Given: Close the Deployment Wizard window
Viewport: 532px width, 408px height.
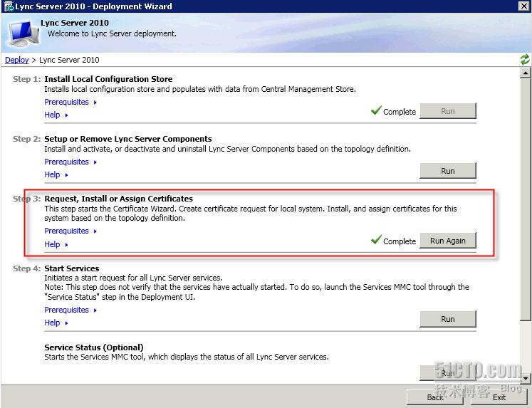Looking at the screenshot, I should (524, 6).
